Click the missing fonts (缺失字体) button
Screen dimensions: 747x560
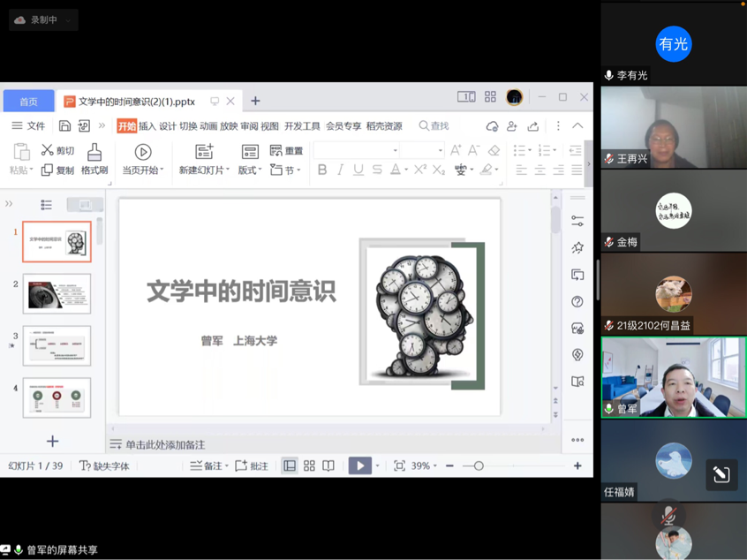pyautogui.click(x=104, y=465)
